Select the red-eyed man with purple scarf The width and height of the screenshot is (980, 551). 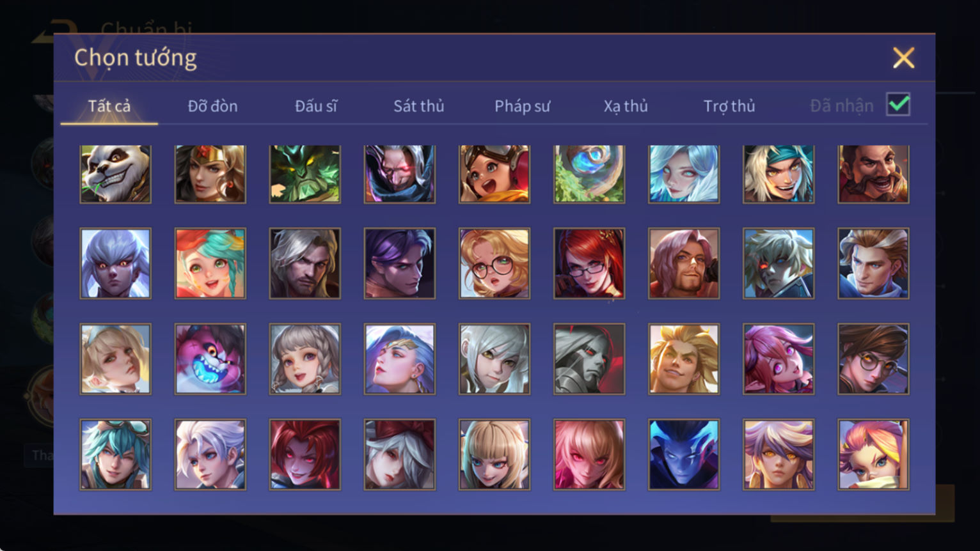point(400,174)
